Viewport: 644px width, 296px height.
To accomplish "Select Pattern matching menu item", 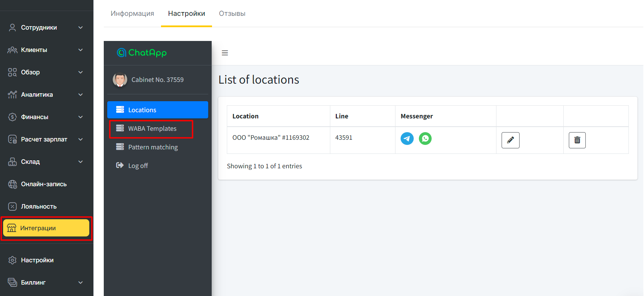I will (x=153, y=147).
